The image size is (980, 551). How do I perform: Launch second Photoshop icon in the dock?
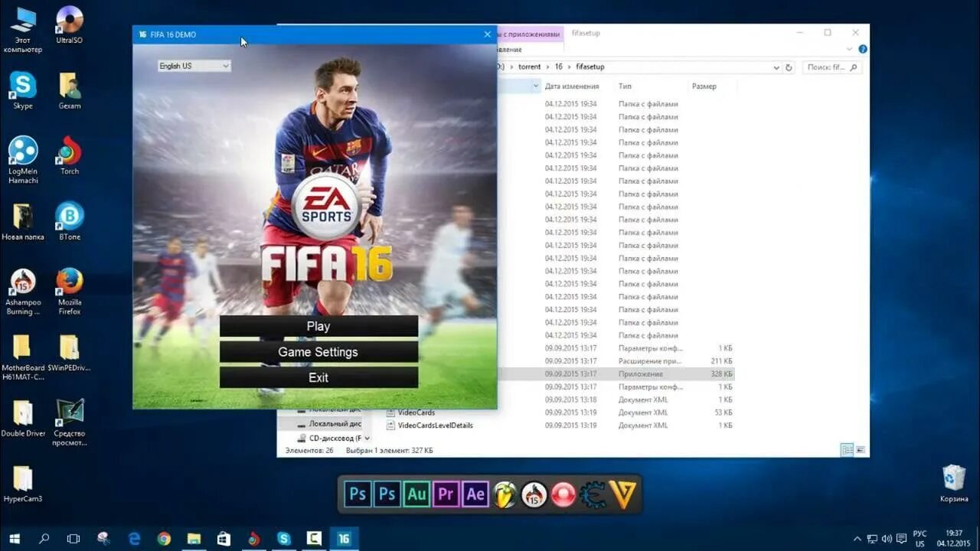click(387, 494)
